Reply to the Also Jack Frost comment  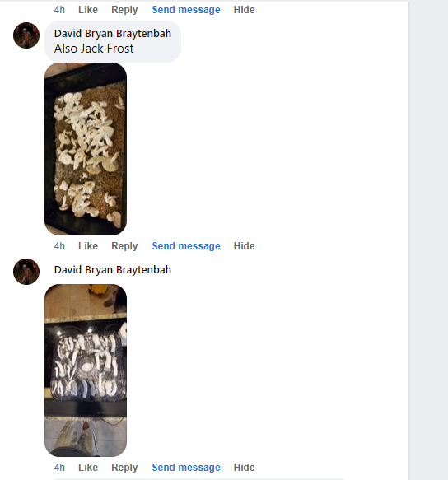[x=124, y=246]
